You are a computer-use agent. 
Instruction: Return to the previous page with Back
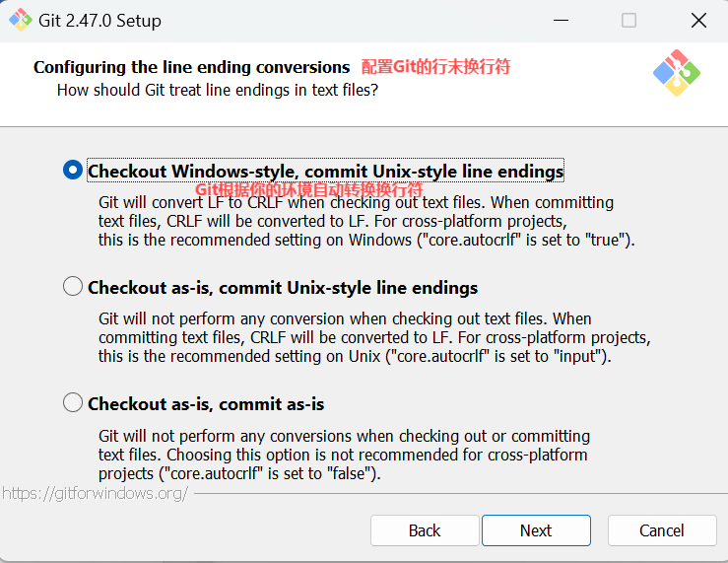(x=425, y=530)
